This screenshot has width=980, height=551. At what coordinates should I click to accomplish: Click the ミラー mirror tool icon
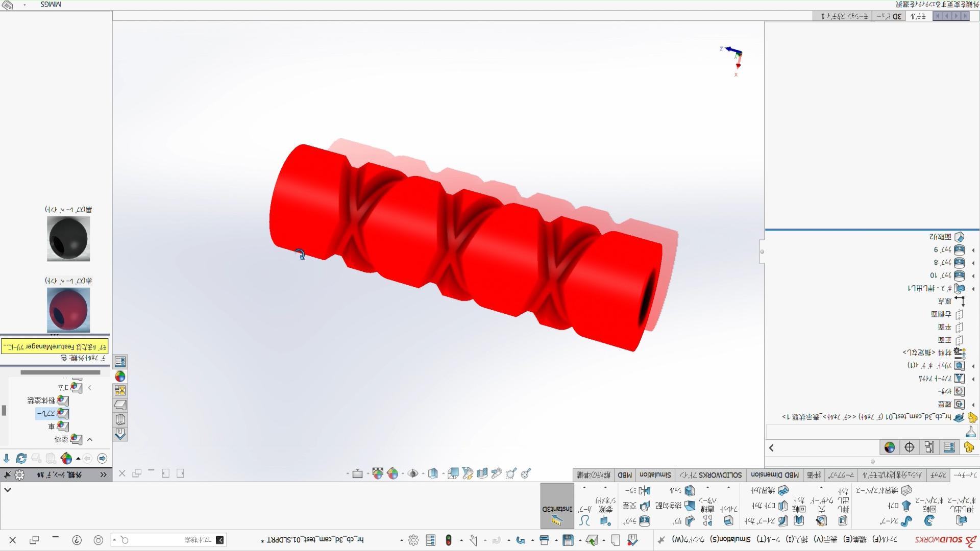pos(645,490)
